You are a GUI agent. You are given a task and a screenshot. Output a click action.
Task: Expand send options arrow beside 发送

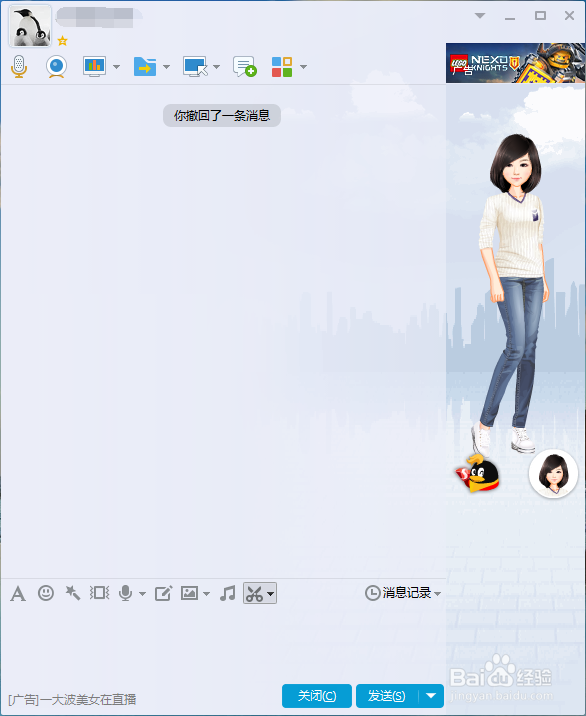[x=431, y=696]
